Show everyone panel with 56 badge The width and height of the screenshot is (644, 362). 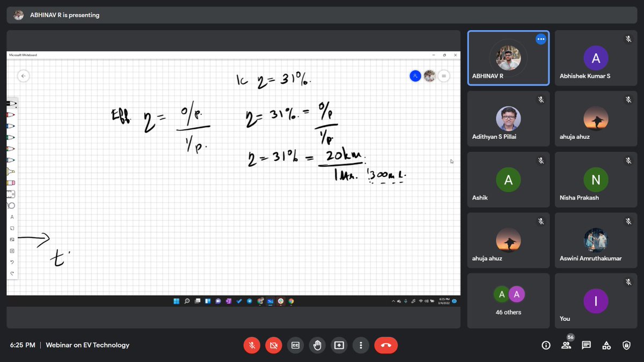pyautogui.click(x=566, y=344)
